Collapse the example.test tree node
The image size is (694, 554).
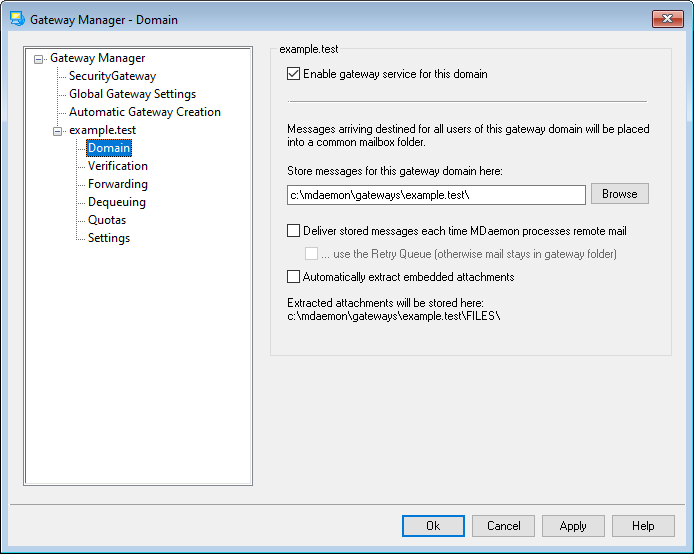[x=57, y=131]
